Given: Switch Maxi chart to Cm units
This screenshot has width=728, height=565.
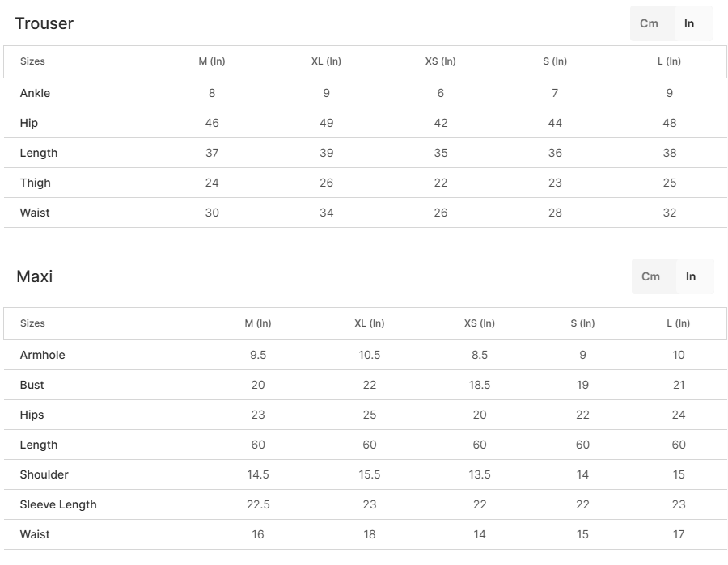Looking at the screenshot, I should (651, 276).
